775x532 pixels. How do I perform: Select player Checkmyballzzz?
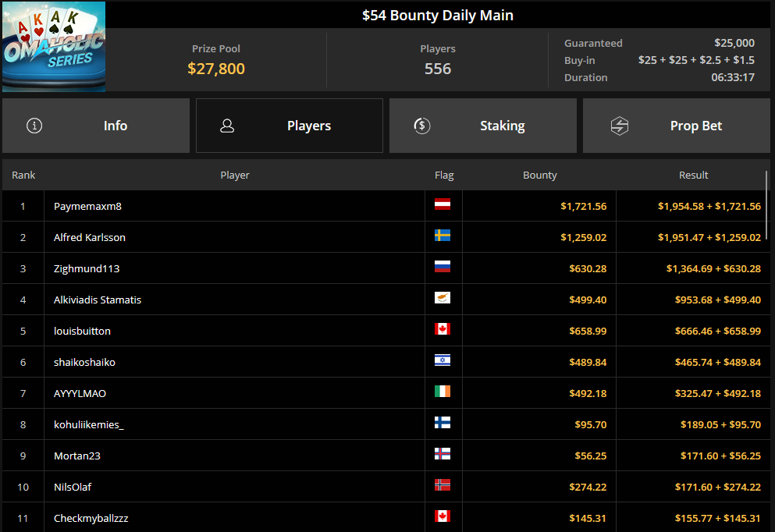click(x=91, y=518)
